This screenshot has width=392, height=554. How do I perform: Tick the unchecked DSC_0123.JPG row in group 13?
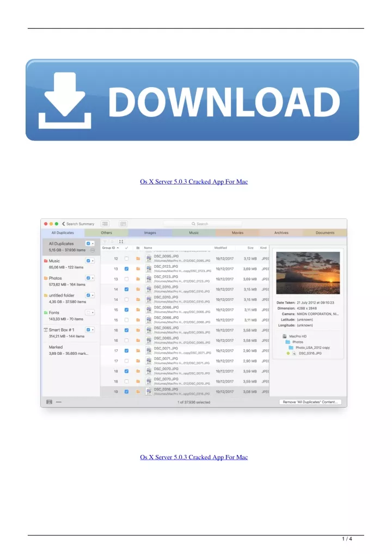pyautogui.click(x=126, y=279)
